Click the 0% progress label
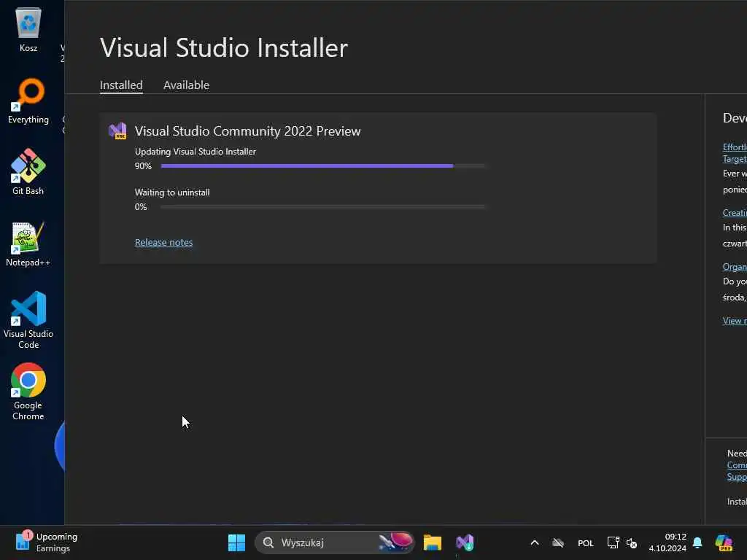Image resolution: width=747 pixels, height=560 pixels. point(141,207)
